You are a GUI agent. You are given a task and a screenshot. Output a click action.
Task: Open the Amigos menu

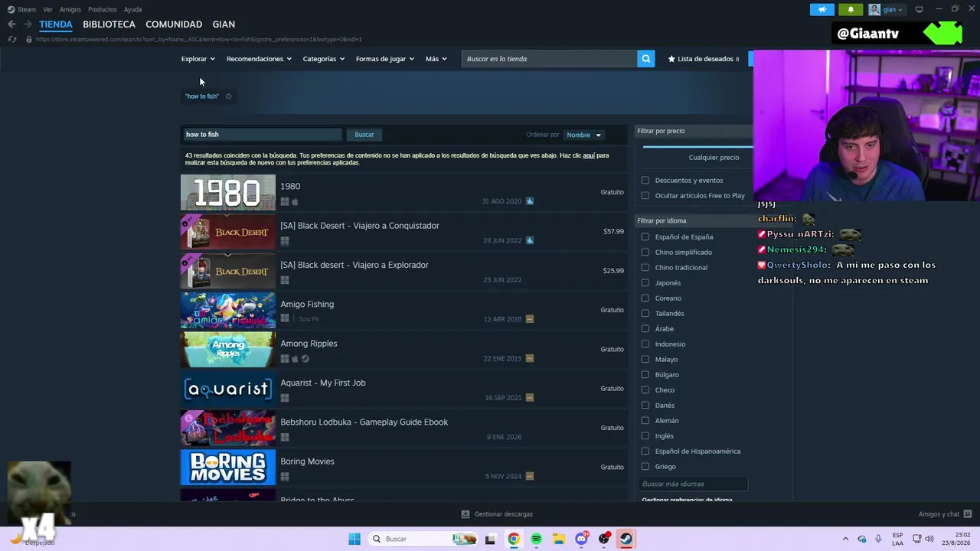pos(70,9)
